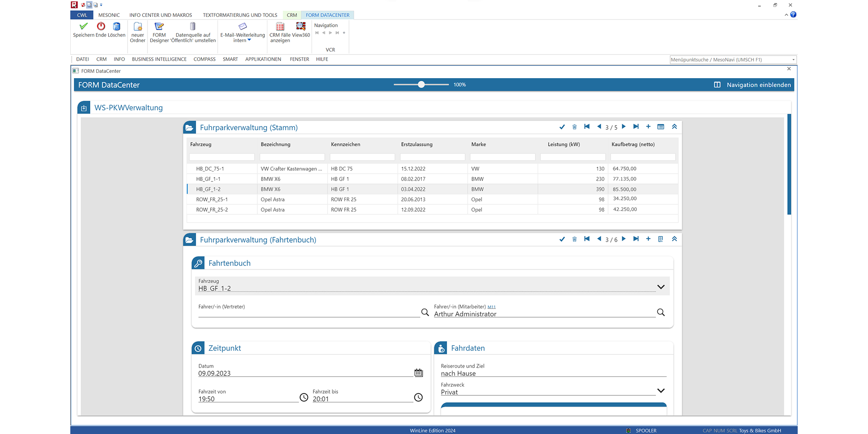Delete Fahrtenbuch record with trash icon
Image resolution: width=868 pixels, height=434 pixels.
574,239
